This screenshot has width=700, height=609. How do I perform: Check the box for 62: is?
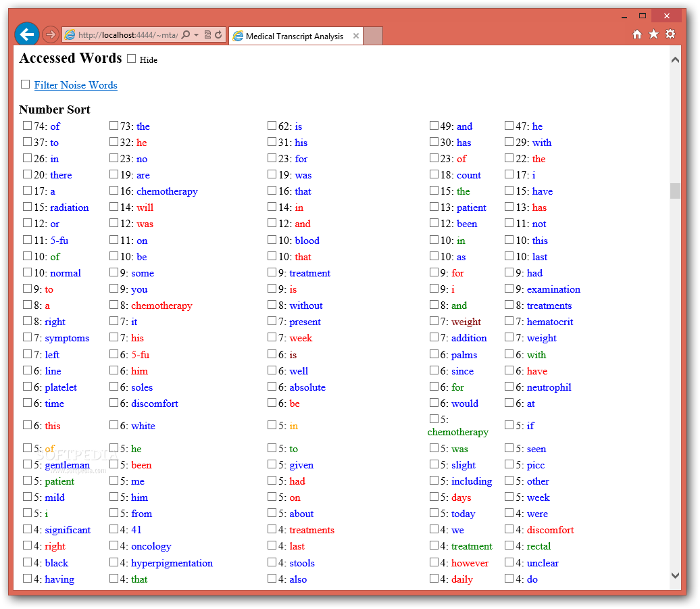click(x=272, y=126)
